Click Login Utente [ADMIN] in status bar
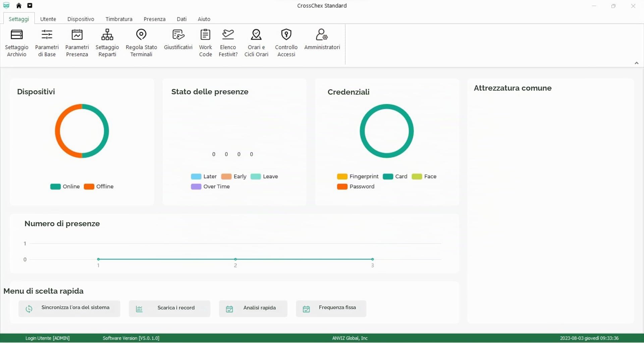Image resolution: width=644 pixels, height=343 pixels. [48, 338]
